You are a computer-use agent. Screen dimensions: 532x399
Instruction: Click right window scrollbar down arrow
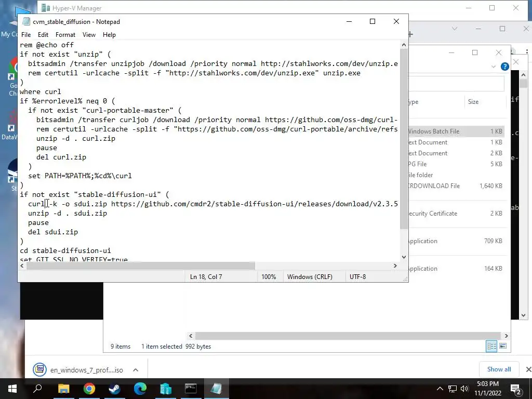point(523,315)
